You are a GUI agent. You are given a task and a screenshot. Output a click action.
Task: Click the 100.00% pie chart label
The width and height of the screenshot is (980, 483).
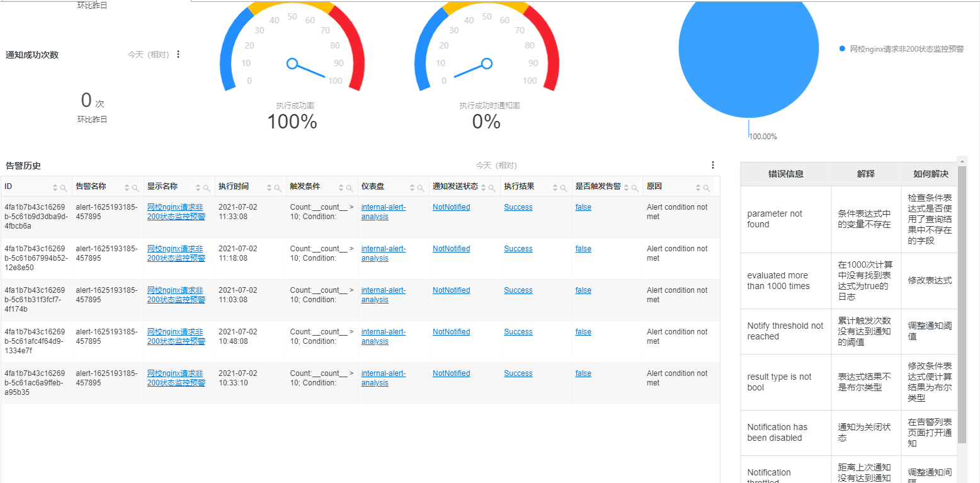tap(763, 137)
